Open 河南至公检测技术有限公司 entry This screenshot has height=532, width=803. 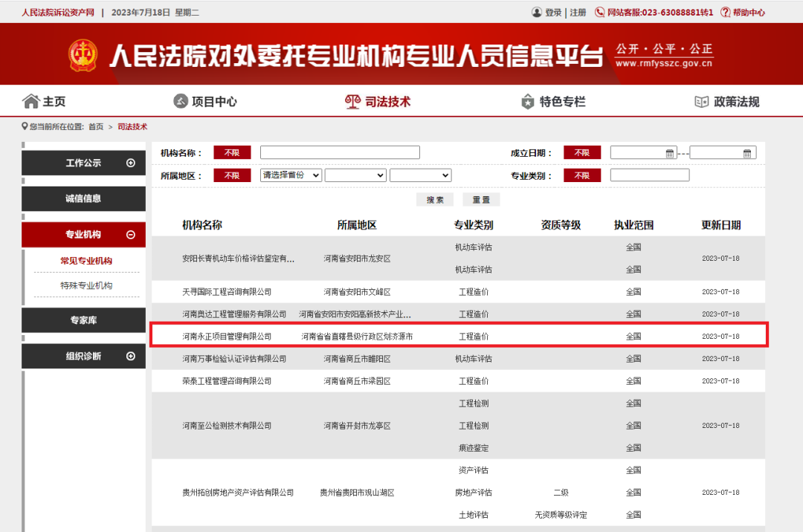point(227,426)
